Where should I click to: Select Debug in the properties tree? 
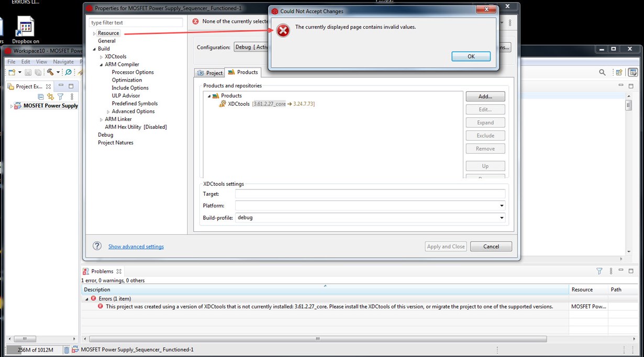pyautogui.click(x=105, y=135)
